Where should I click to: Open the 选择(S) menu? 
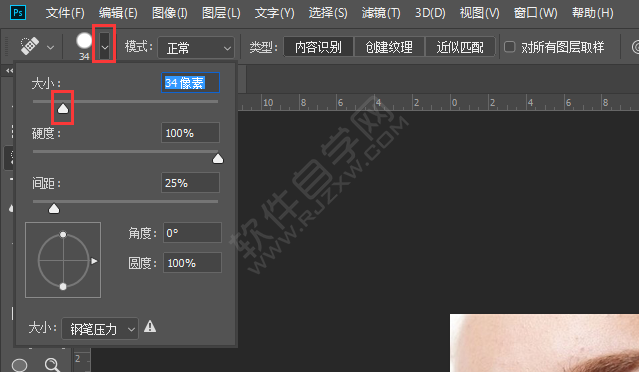click(x=328, y=13)
